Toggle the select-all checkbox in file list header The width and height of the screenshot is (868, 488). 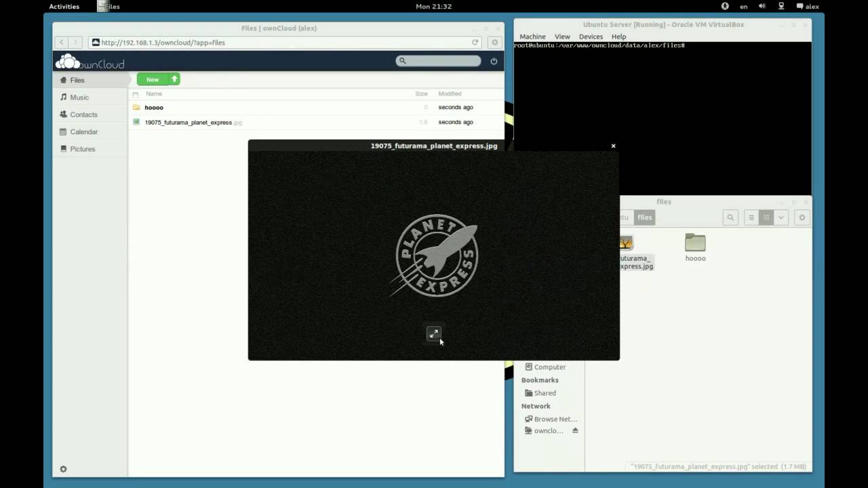(x=136, y=94)
